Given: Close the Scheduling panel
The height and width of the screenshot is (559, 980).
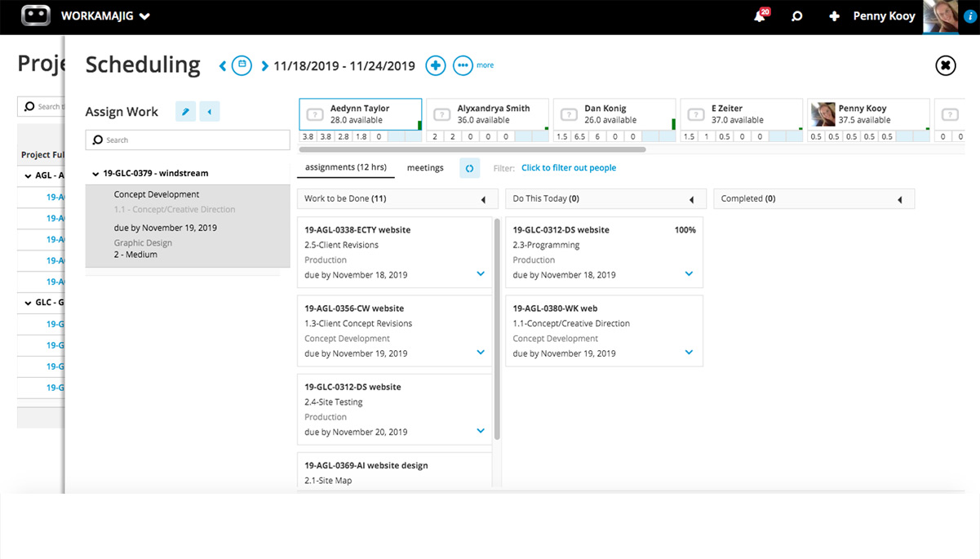Looking at the screenshot, I should [945, 65].
